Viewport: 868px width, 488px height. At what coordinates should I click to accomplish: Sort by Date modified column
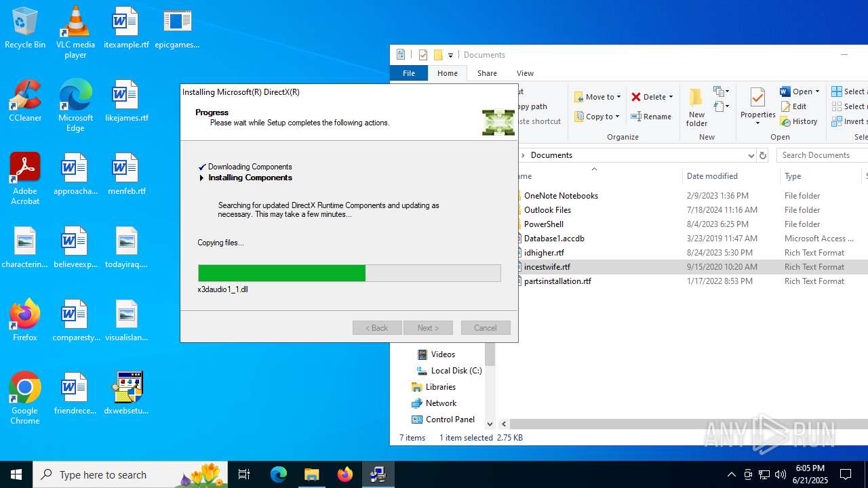(x=712, y=176)
